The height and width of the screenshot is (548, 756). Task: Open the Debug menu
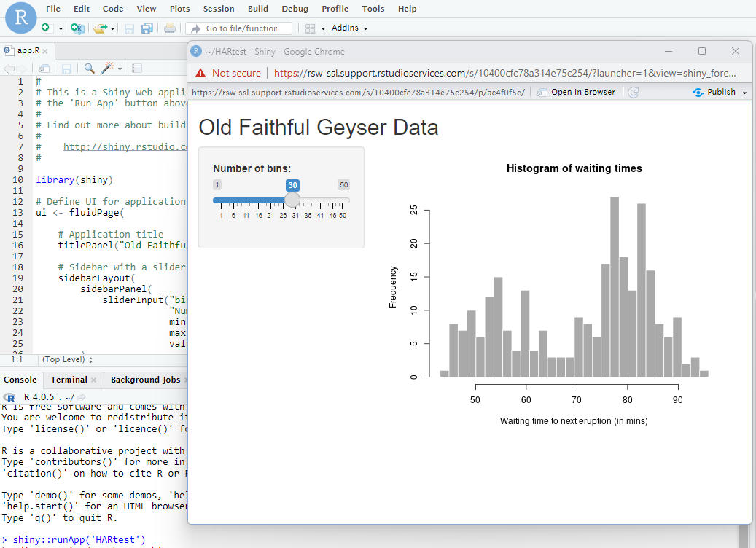pos(295,9)
